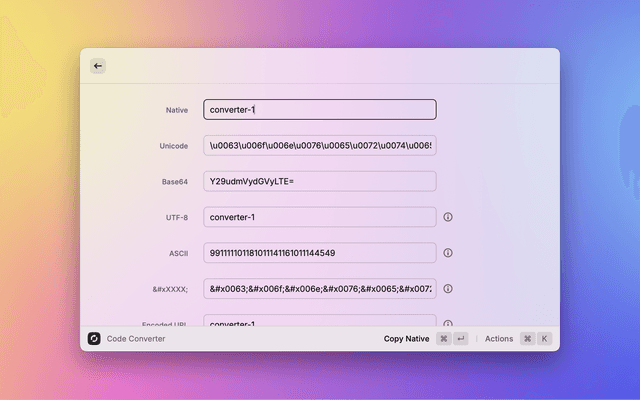Click the info icon beside UTF-8 field
This screenshot has height=400, width=640.
[x=448, y=217]
